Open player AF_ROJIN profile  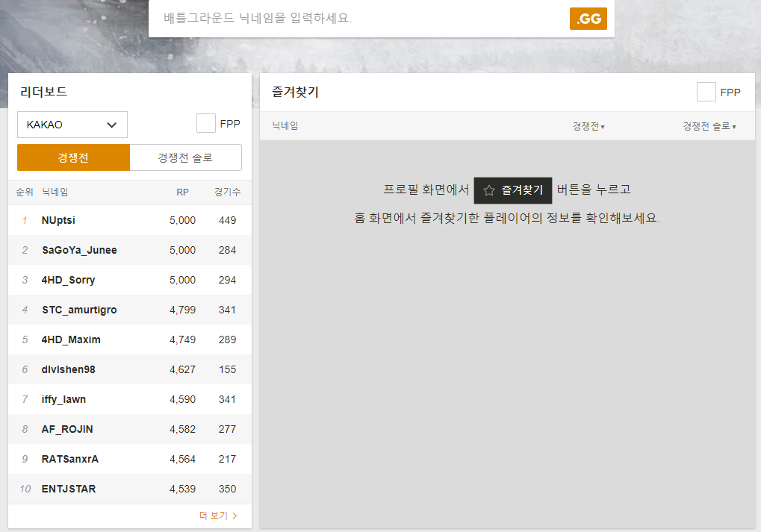pos(67,429)
